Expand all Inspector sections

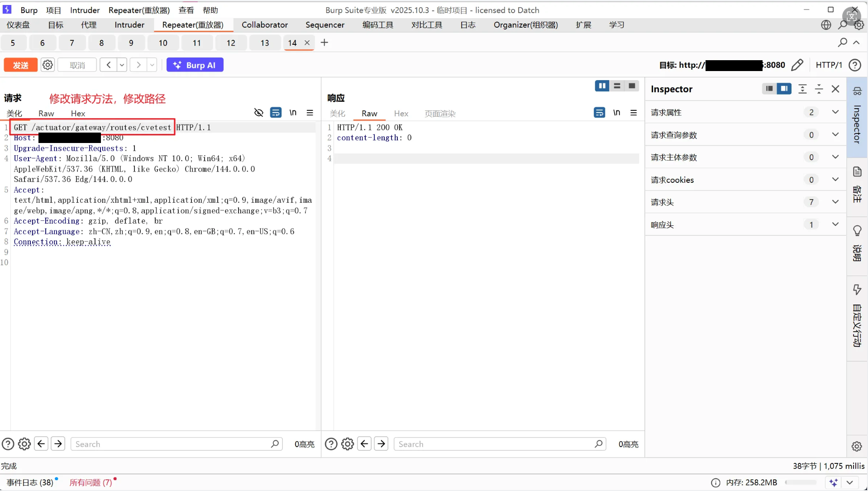pyautogui.click(x=802, y=89)
